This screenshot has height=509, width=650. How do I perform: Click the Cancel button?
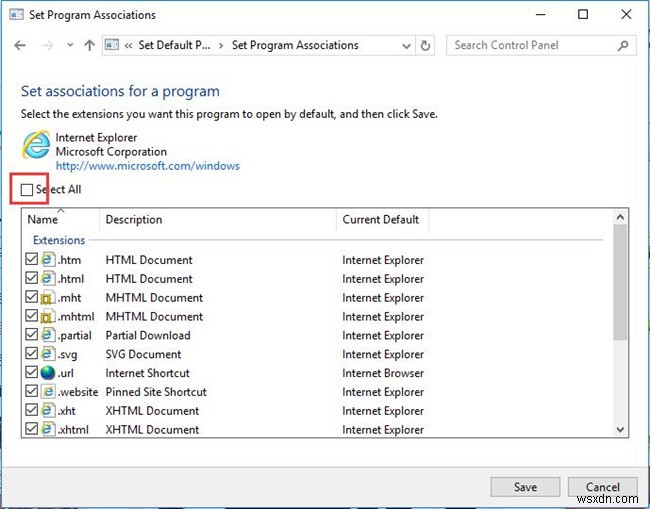point(603,487)
